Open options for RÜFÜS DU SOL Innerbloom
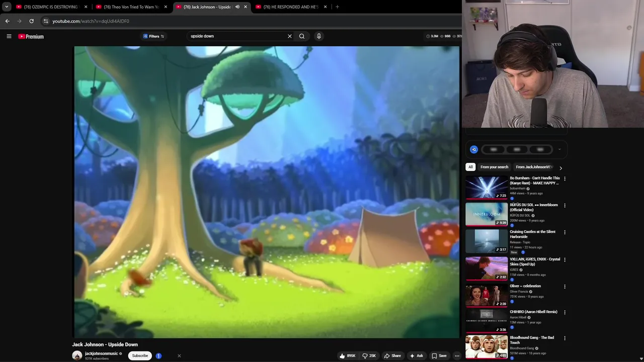The image size is (644, 362). click(x=565, y=205)
